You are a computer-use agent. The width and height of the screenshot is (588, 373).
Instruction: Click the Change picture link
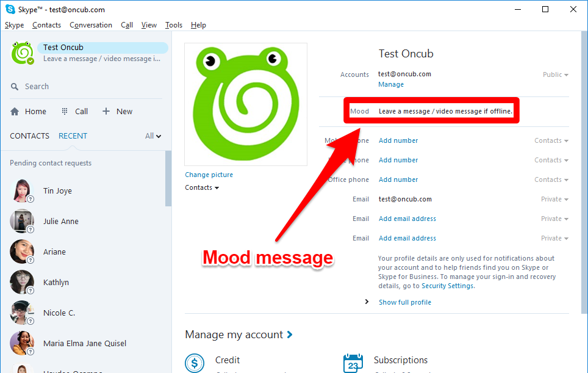click(209, 175)
